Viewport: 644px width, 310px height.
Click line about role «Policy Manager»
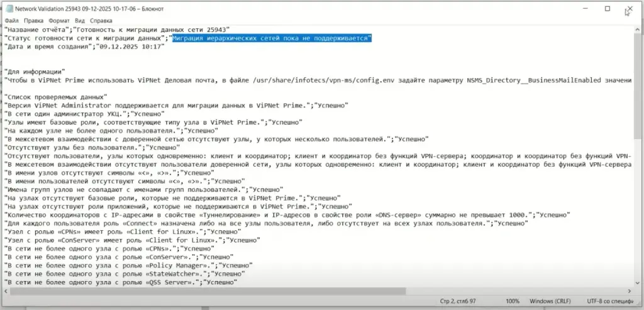128,265
